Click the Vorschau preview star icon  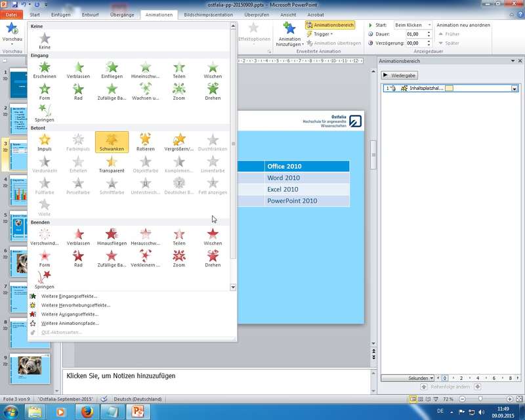click(12, 28)
